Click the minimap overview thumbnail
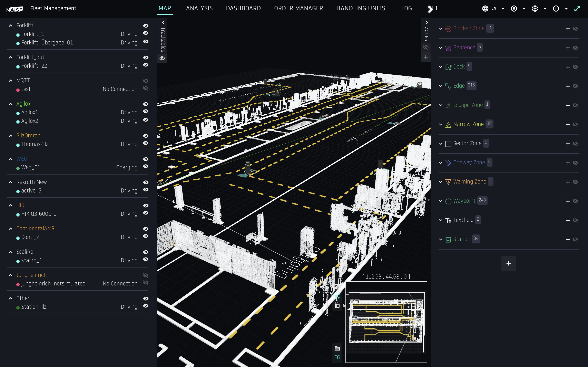Viewport: 588px width, 367px height. [386, 322]
